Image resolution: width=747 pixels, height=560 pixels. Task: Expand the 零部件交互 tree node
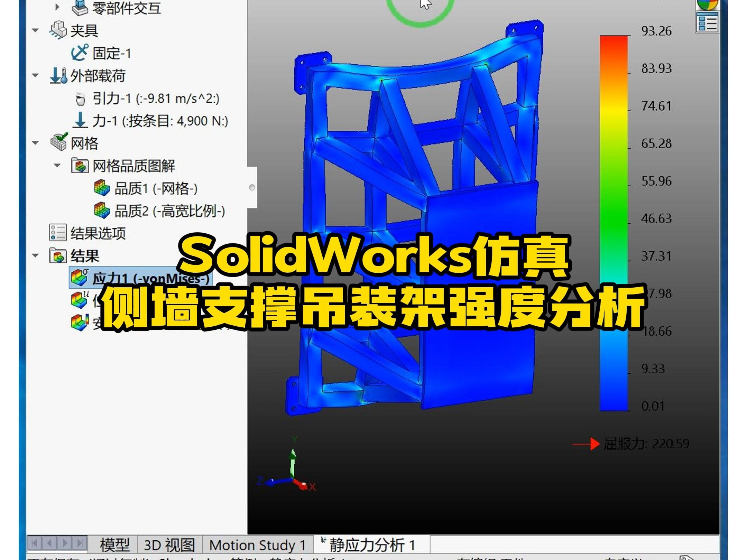(x=57, y=7)
